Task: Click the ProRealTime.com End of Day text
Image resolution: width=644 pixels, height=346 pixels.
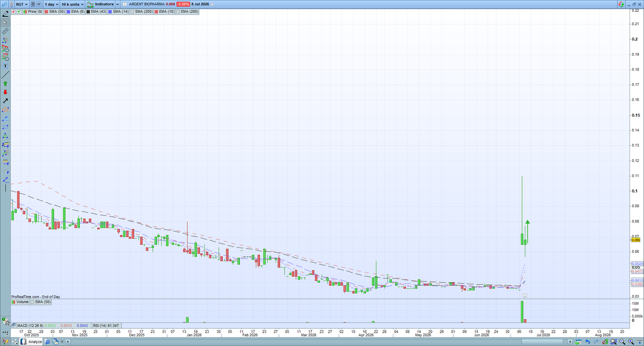Action: tap(35, 297)
